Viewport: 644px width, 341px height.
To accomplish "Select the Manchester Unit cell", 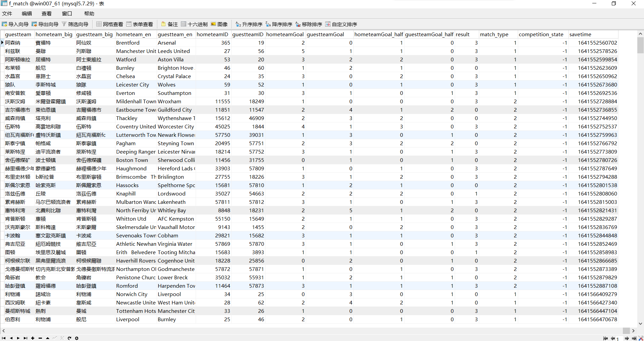I will coord(136,51).
